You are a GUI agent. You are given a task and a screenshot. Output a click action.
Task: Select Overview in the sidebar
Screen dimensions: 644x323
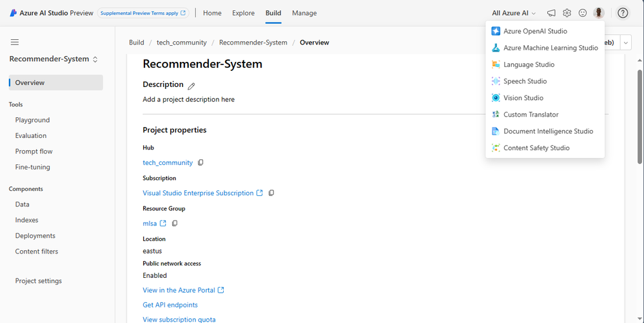tap(56, 83)
